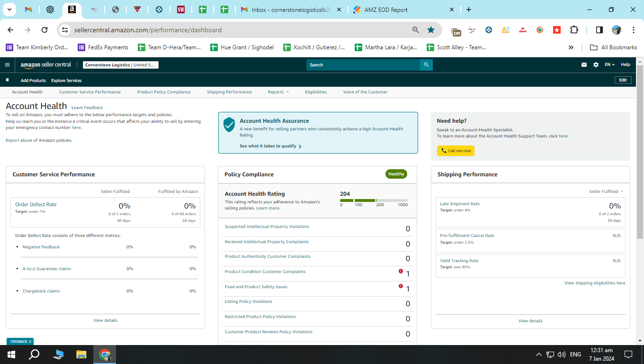Click the Edit button
644x364 pixels.
click(x=623, y=80)
